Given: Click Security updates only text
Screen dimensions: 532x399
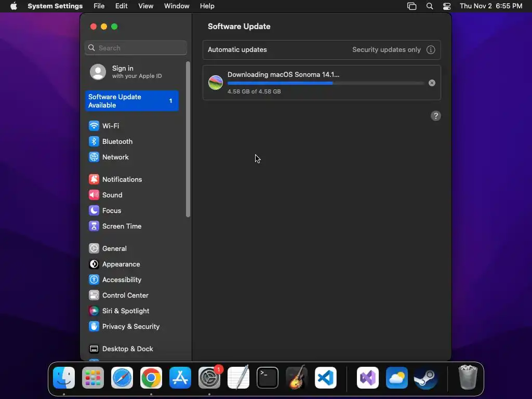Looking at the screenshot, I should pos(386,49).
